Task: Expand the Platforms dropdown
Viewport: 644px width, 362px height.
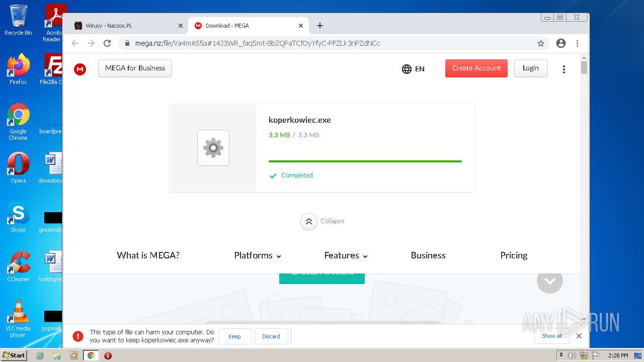Action: click(258, 255)
